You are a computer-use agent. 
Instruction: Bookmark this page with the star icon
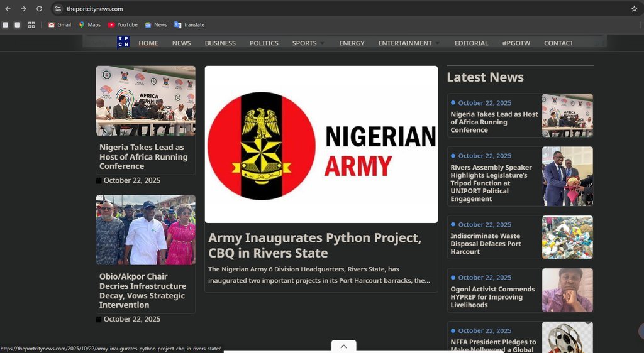coord(634,9)
